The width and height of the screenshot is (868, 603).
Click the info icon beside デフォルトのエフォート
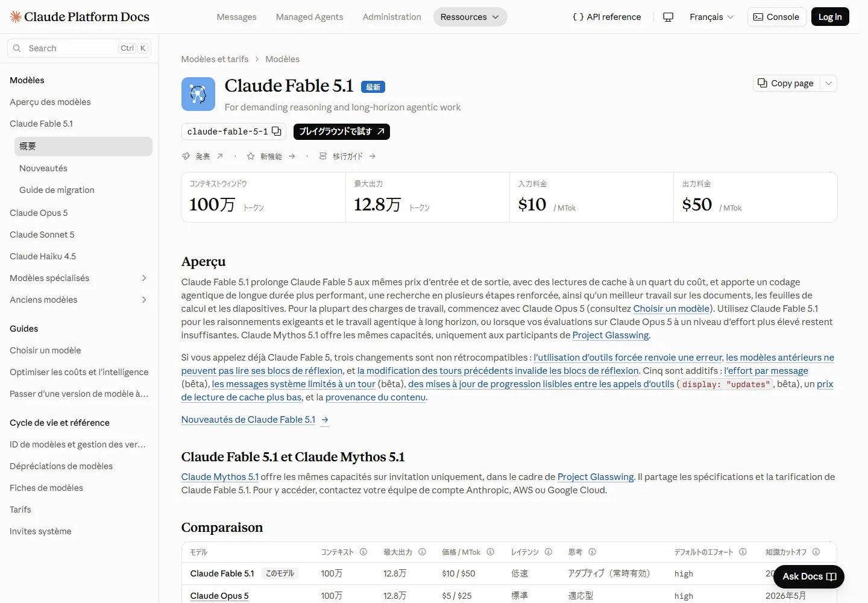pyautogui.click(x=743, y=552)
